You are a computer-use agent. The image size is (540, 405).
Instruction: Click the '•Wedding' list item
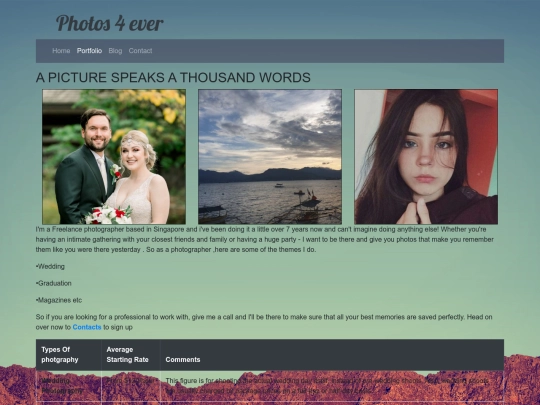50,266
